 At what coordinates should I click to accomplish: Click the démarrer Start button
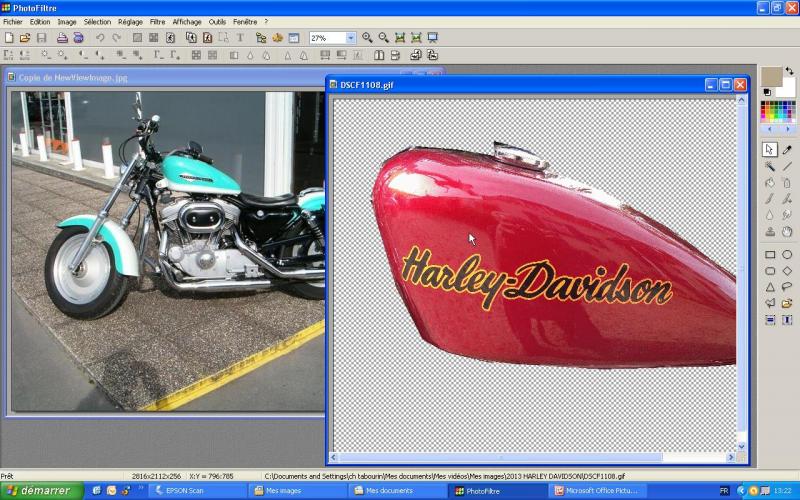[42, 491]
